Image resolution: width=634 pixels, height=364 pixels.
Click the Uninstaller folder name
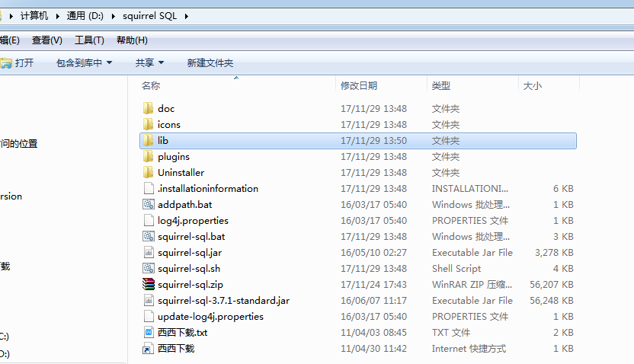pyautogui.click(x=181, y=173)
